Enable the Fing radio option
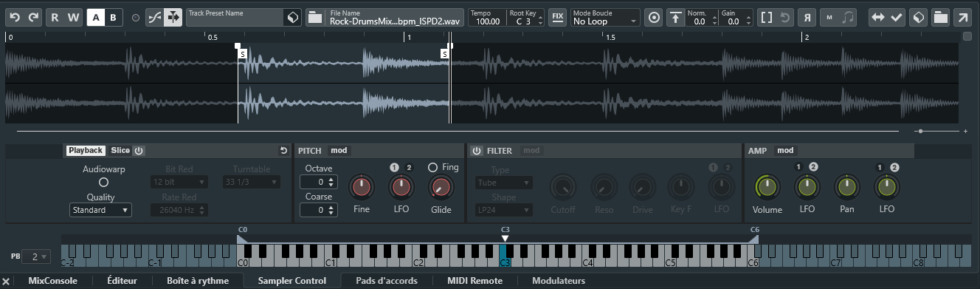Viewport: 980px width, 289px height. click(432, 168)
